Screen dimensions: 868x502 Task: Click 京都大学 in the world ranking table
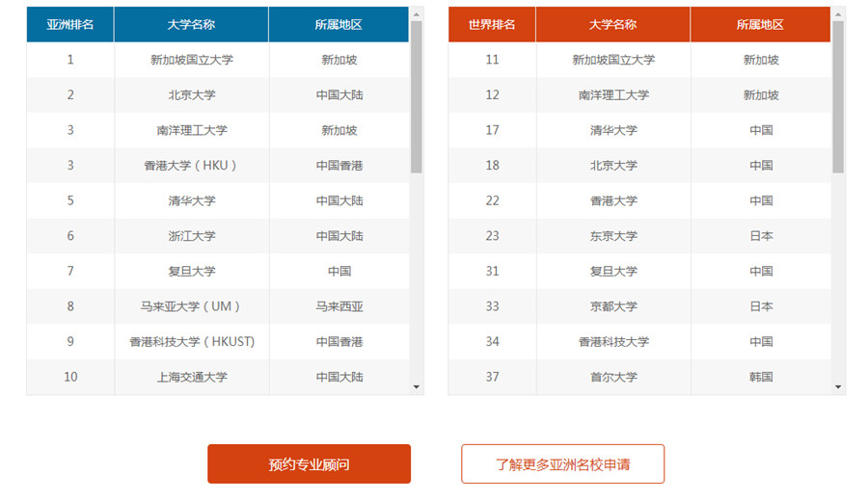(613, 306)
